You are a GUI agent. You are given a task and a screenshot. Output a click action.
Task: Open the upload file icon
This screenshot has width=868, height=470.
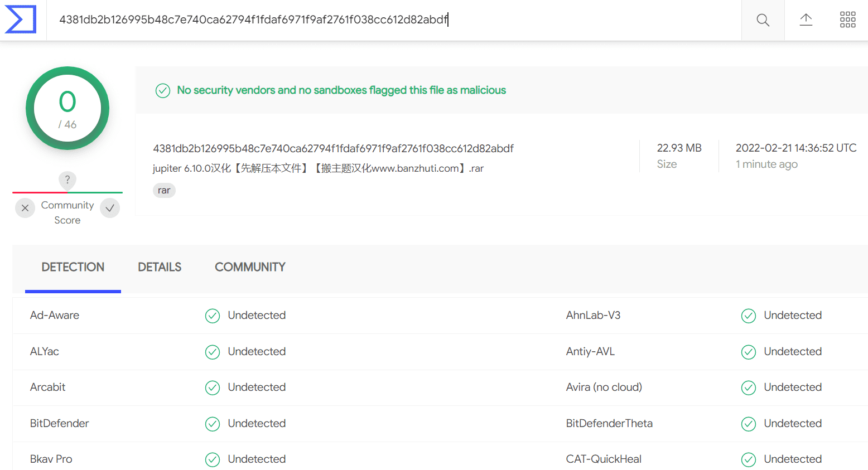point(806,20)
